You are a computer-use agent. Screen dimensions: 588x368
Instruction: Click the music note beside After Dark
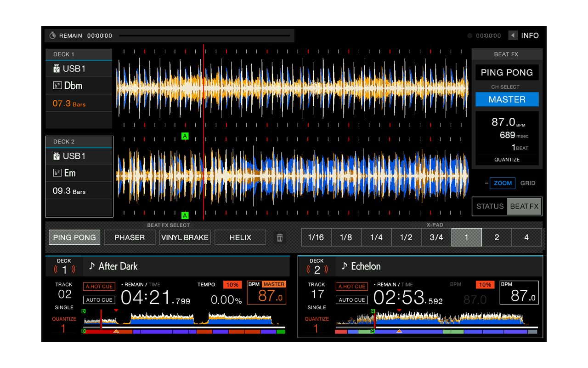(92, 266)
